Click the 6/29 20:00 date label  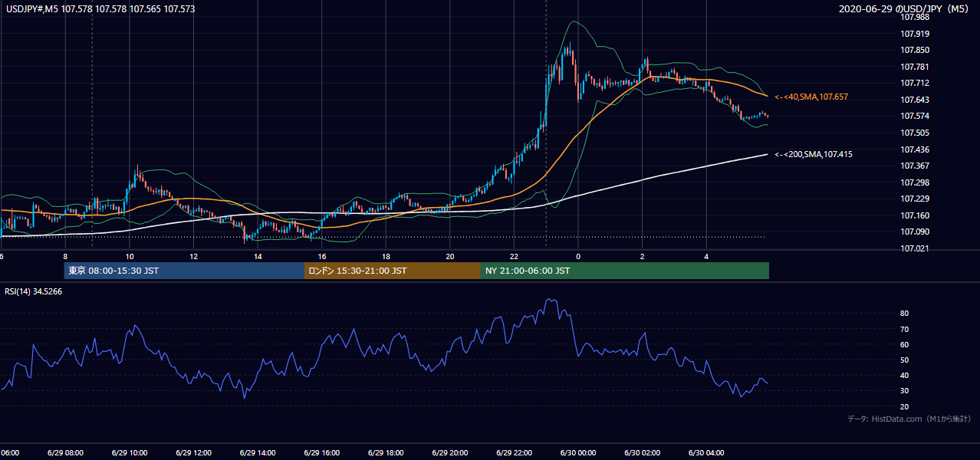449,452
